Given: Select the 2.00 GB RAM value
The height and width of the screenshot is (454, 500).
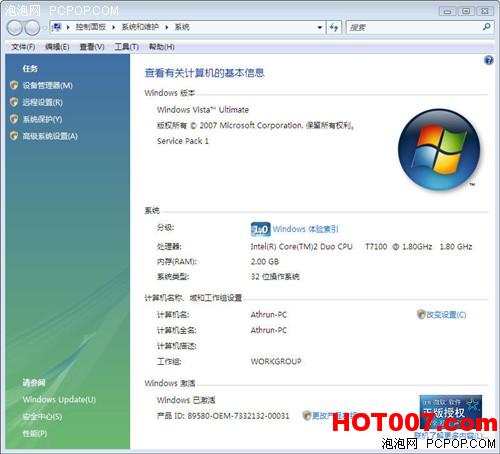Looking at the screenshot, I should (x=265, y=262).
